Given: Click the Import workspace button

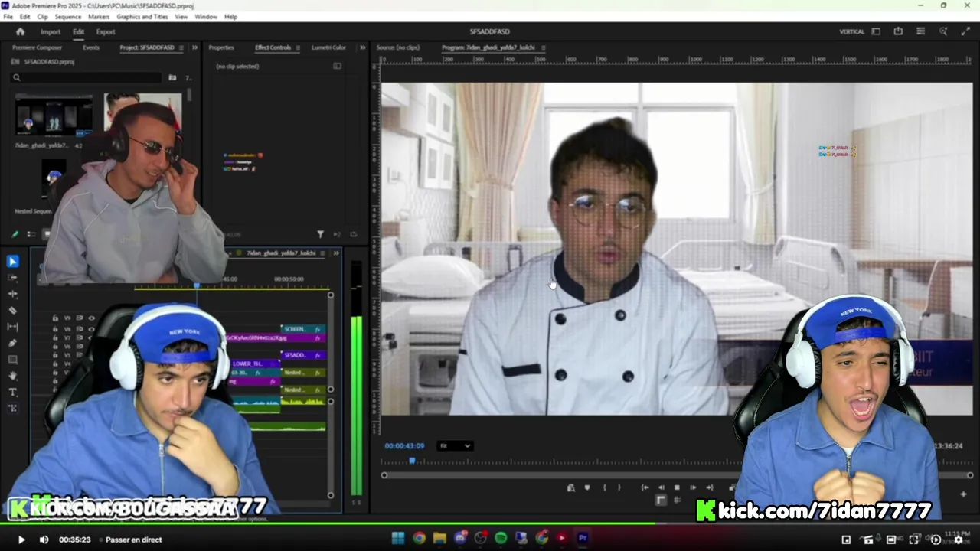Looking at the screenshot, I should pos(51,31).
